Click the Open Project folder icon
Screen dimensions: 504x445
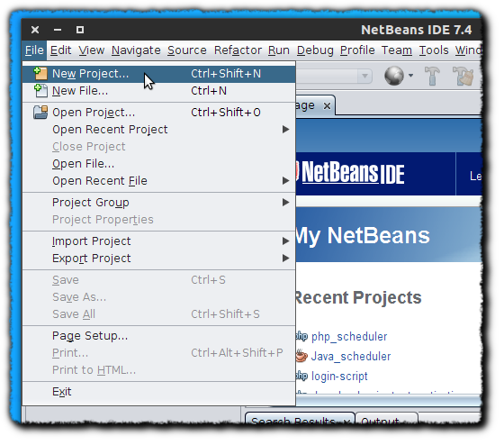40,113
